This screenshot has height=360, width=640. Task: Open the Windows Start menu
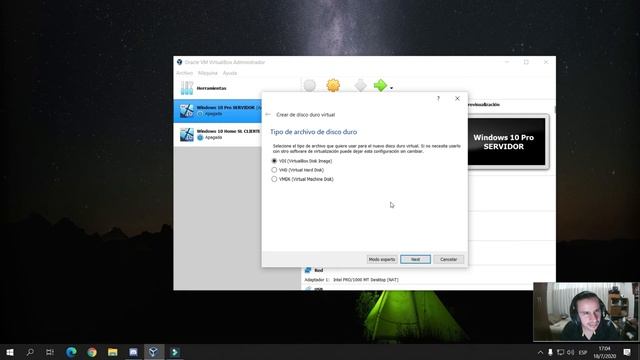10,352
